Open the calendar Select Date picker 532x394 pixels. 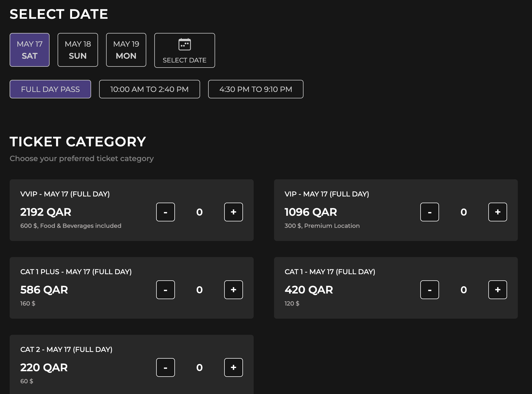[x=185, y=50]
